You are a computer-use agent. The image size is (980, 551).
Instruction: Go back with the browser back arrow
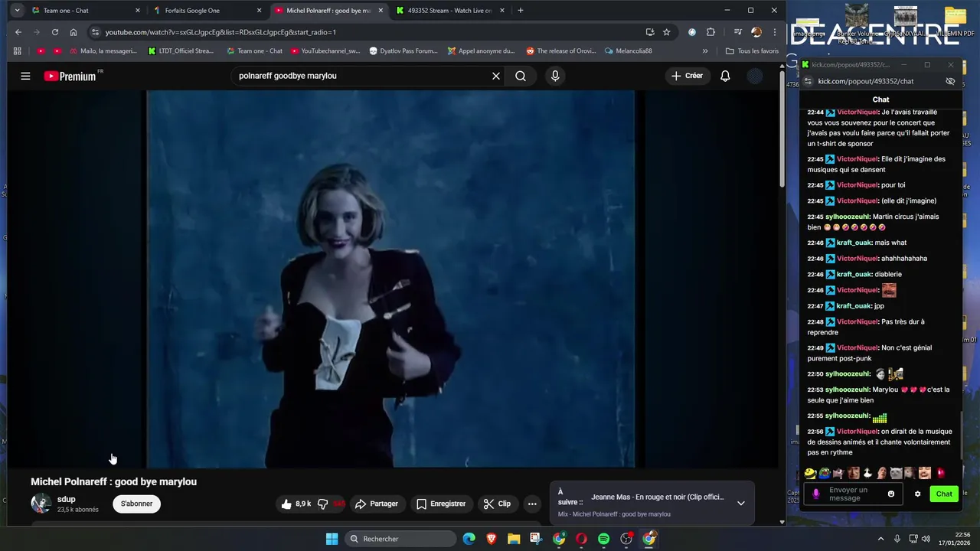(18, 32)
